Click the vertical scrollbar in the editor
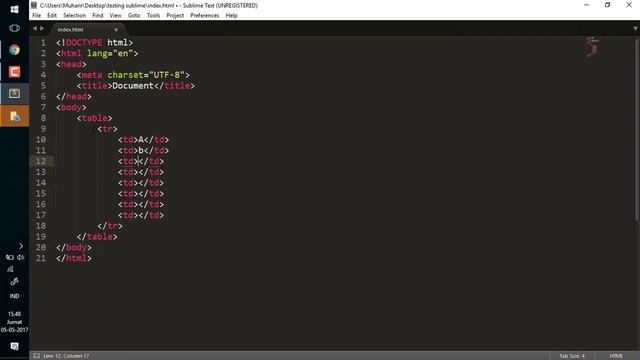 (637, 131)
